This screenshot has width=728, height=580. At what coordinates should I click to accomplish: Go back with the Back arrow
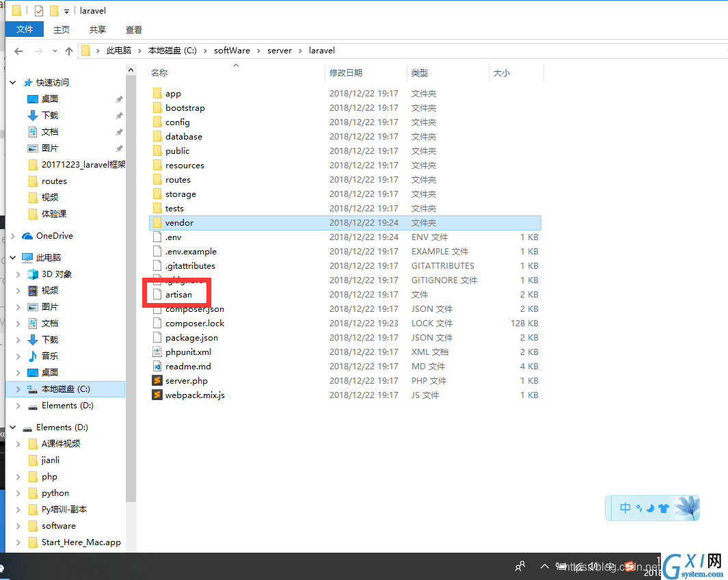pos(18,51)
